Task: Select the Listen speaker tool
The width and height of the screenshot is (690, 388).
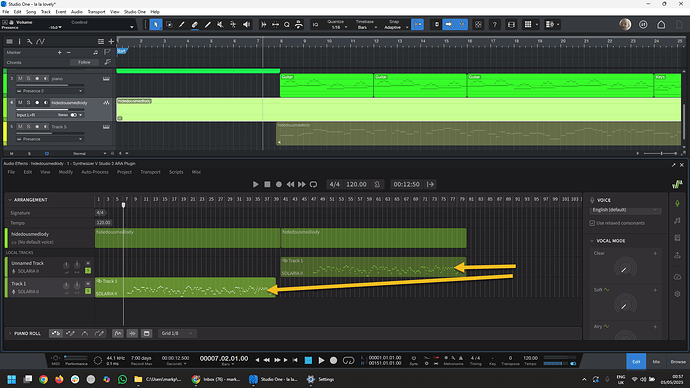Action: (x=246, y=25)
